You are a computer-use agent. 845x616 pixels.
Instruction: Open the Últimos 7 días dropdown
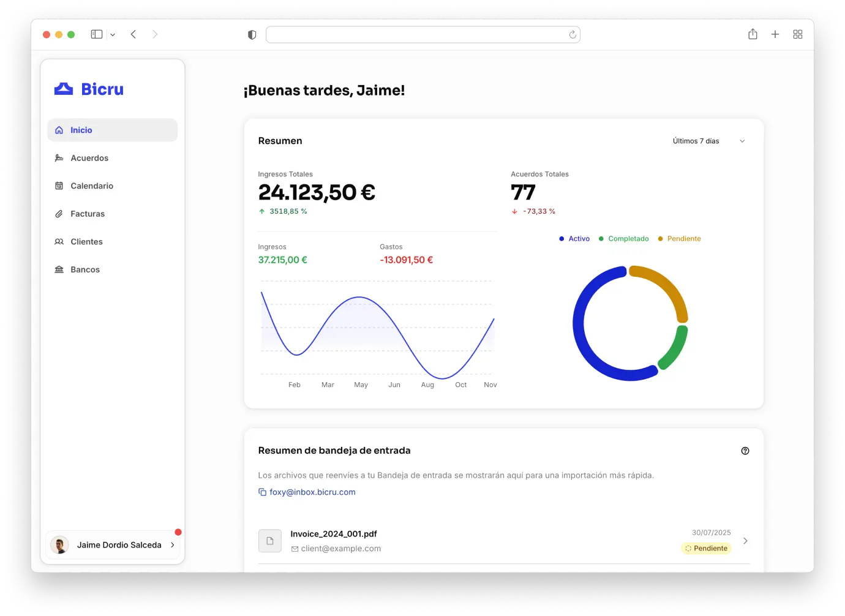point(708,141)
